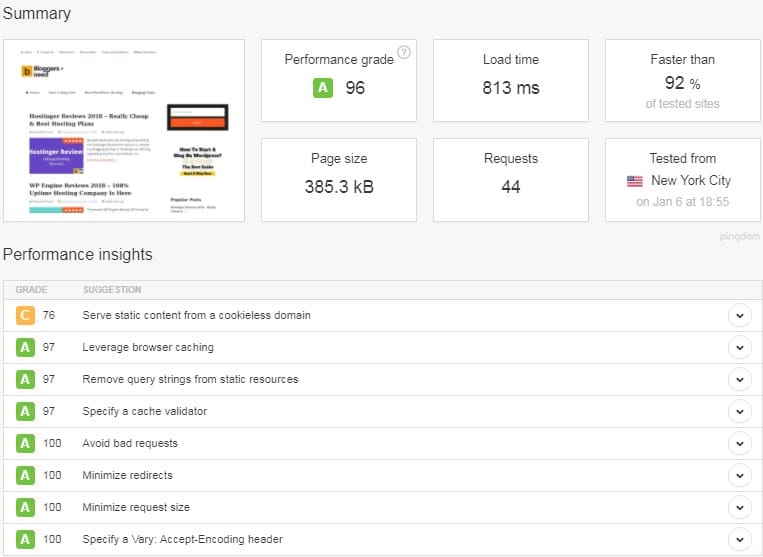Click the Load time value 813 ms
This screenshot has width=763, height=557.
tap(511, 88)
